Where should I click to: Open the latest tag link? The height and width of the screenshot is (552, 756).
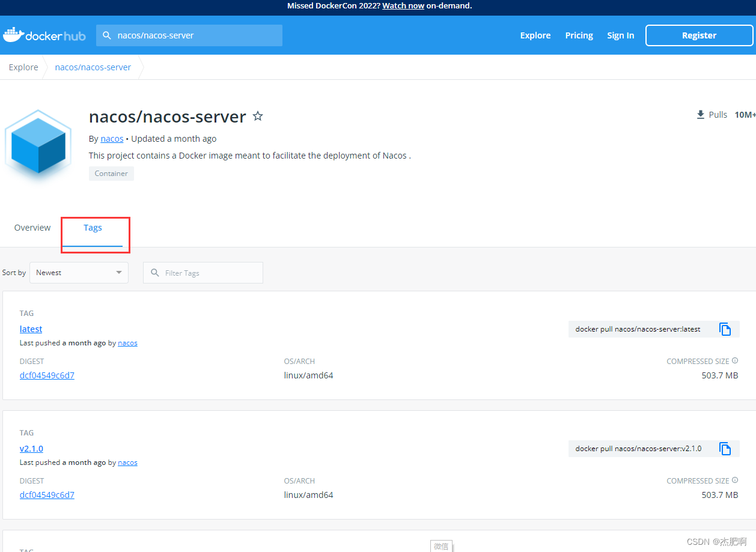click(31, 329)
